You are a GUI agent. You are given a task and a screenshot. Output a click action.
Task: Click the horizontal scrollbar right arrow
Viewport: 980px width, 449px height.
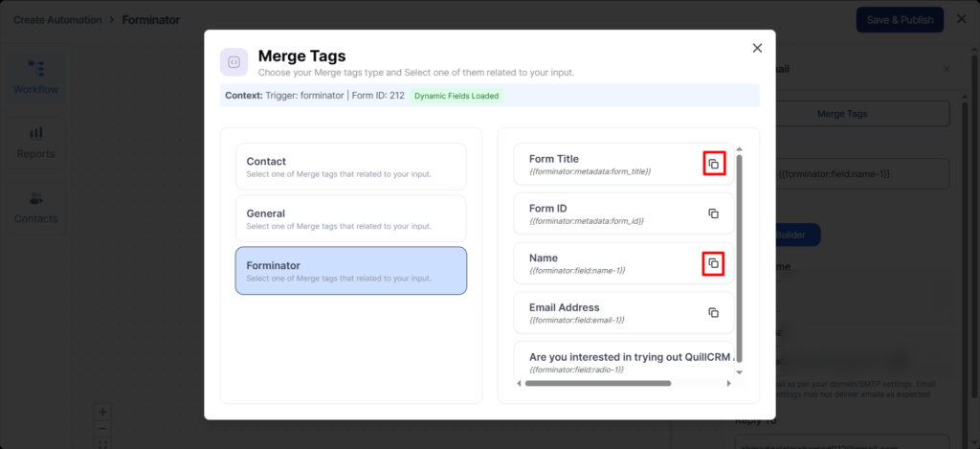coord(728,384)
